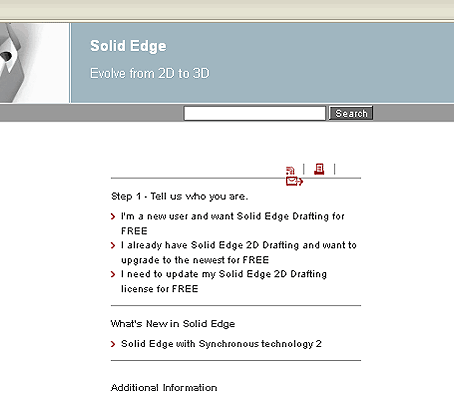Focus the search text field
Viewport: 454px width, 400px height.
(255, 113)
